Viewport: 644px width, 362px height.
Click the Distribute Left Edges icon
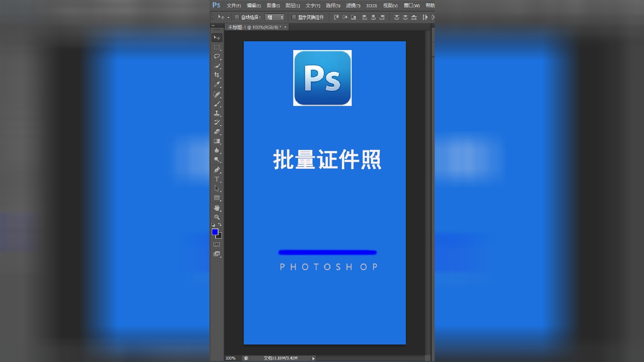point(425,17)
